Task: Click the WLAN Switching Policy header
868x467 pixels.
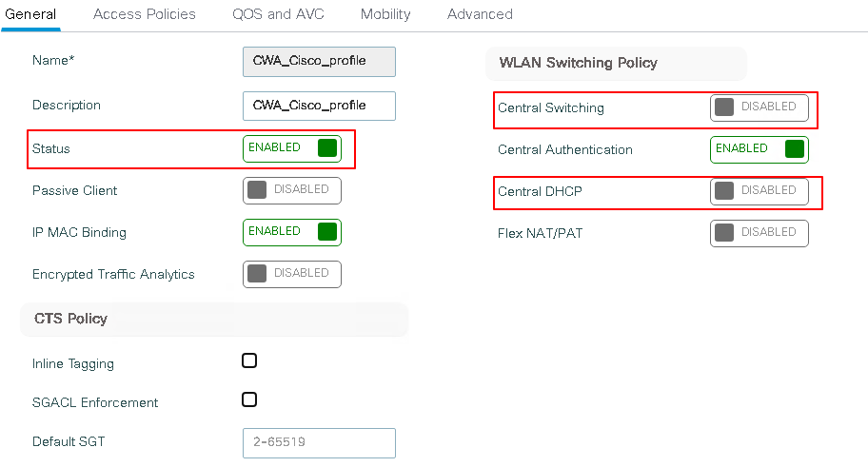Action: coord(578,63)
